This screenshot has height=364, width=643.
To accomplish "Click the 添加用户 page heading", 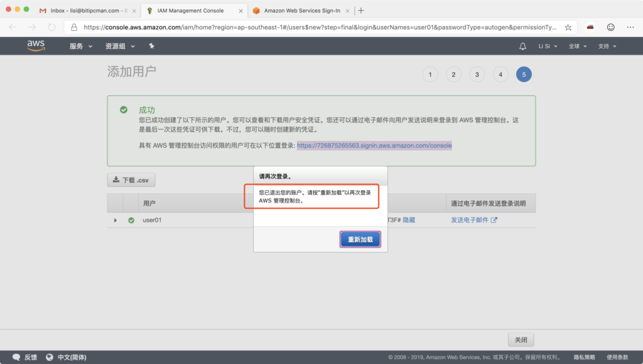I will [x=132, y=72].
